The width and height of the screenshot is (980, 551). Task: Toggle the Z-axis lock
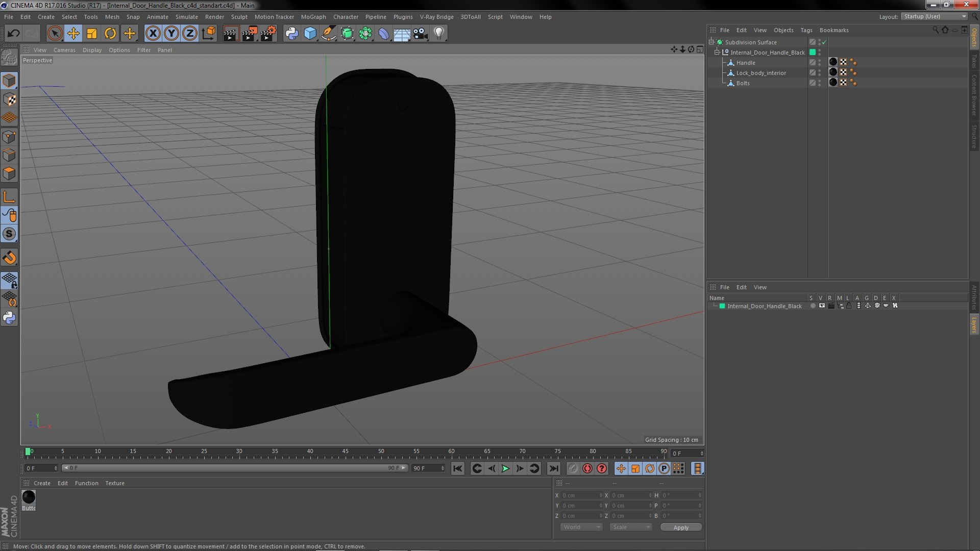tap(190, 34)
